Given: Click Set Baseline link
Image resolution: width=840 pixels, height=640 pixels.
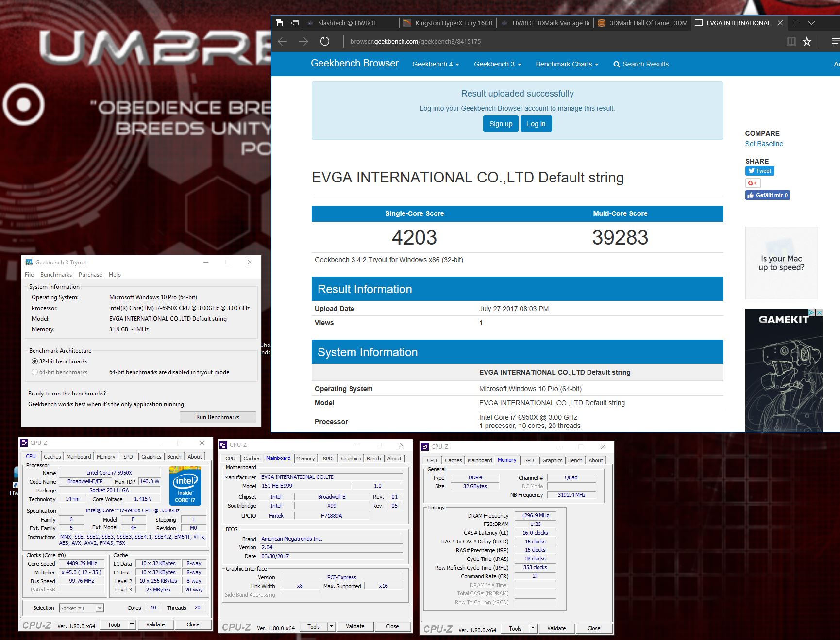Looking at the screenshot, I should click(764, 144).
